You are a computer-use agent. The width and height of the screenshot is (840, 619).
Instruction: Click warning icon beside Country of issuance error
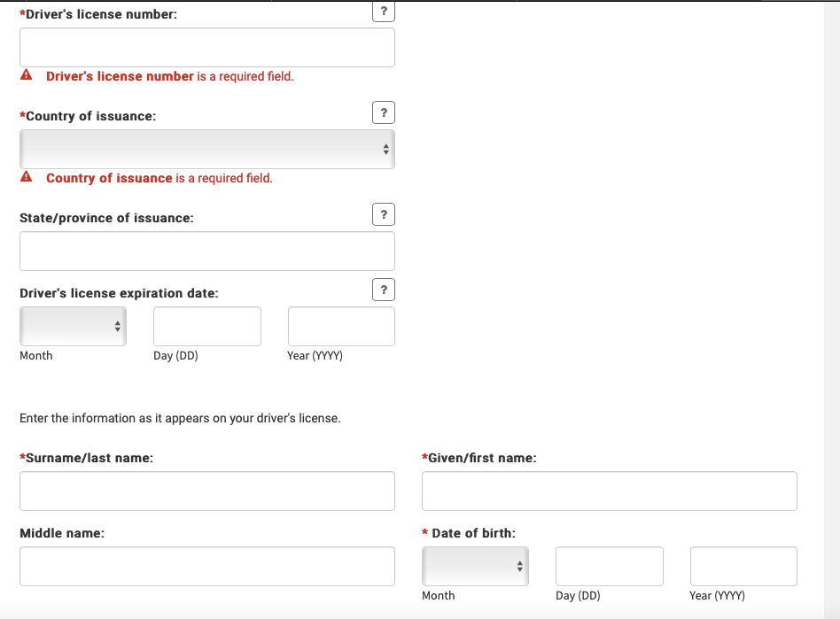(27, 178)
